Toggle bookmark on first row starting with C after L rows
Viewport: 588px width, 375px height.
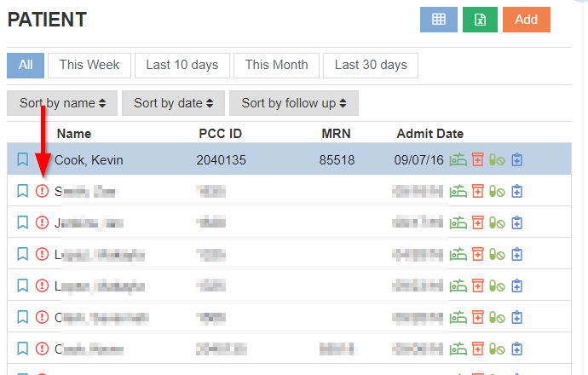tap(22, 317)
